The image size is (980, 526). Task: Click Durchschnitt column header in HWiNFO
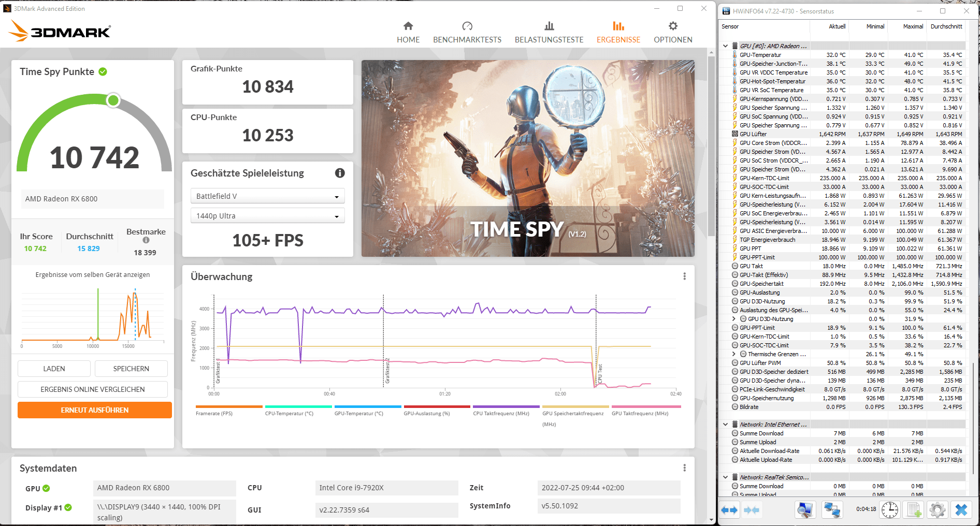[946, 26]
